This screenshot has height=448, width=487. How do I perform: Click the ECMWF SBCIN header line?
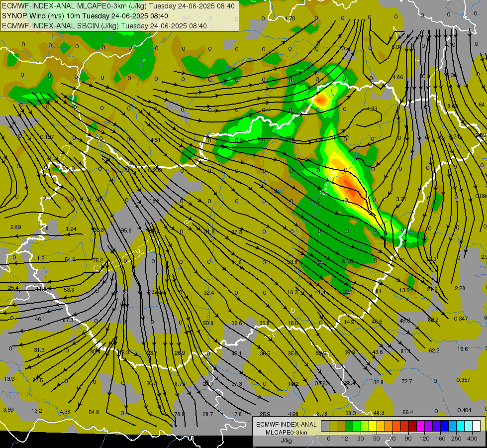(104, 26)
